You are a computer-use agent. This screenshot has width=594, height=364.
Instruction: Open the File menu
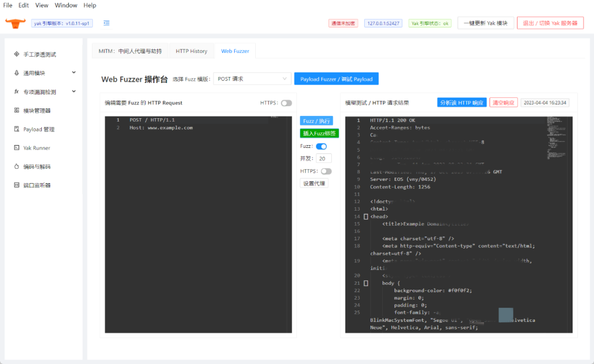8,5
